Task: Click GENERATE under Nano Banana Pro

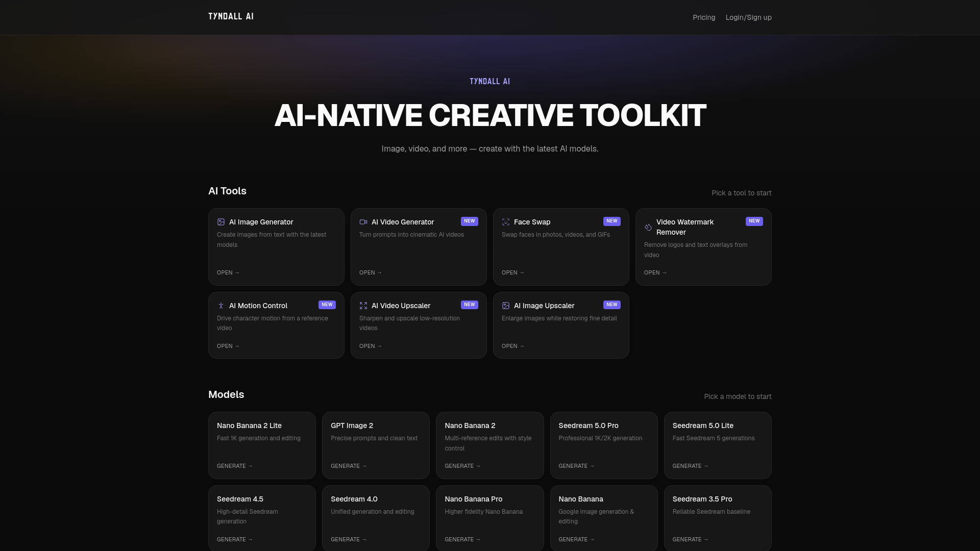Action: pos(462,539)
